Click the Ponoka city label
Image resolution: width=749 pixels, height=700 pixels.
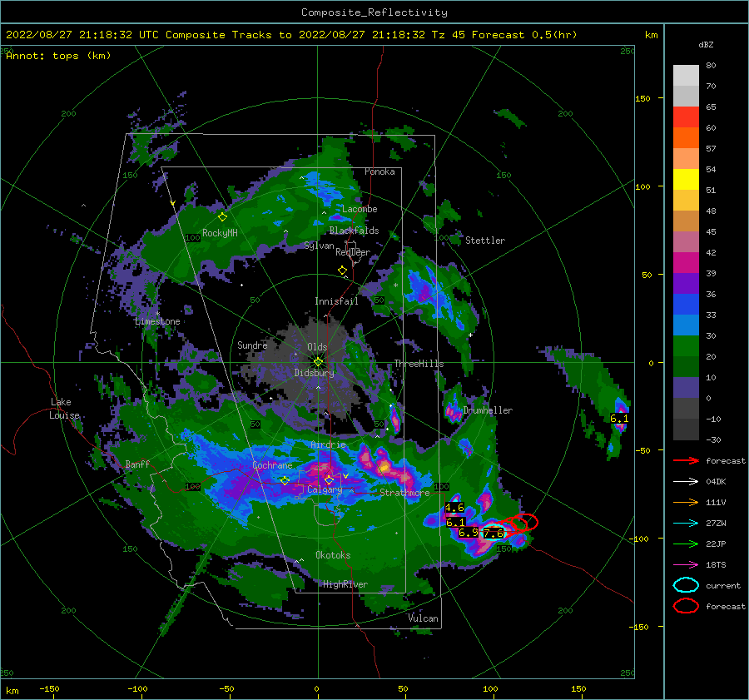(x=379, y=171)
